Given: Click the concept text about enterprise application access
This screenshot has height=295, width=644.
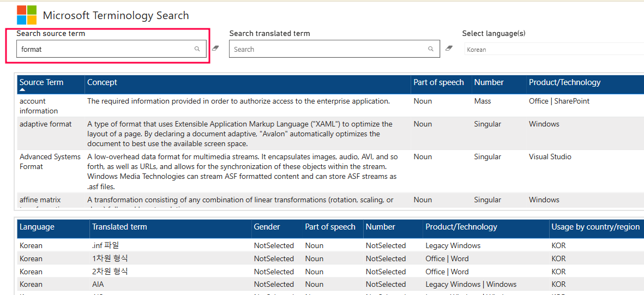Looking at the screenshot, I should pos(238,101).
